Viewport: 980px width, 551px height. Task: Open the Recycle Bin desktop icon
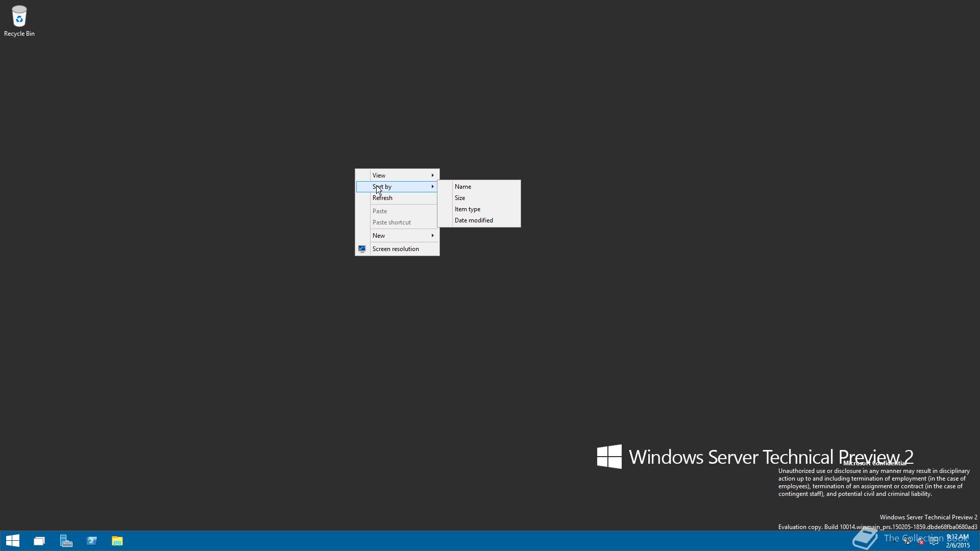coord(19,20)
